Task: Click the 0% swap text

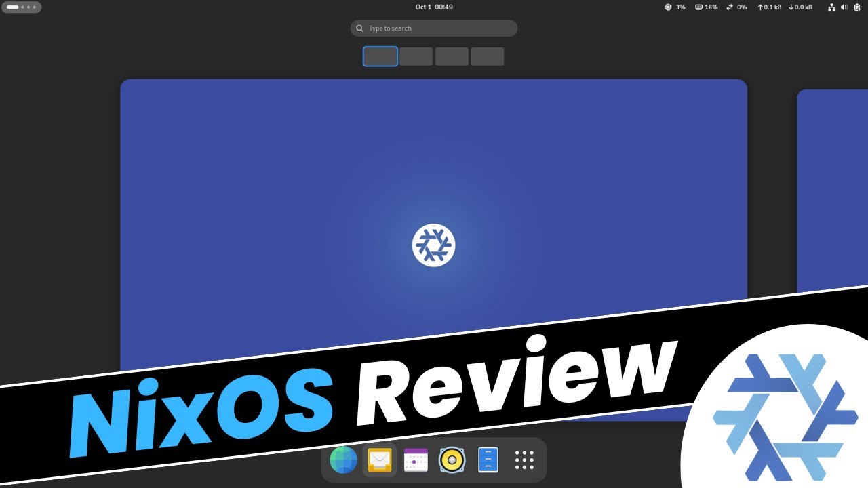Action: click(742, 7)
